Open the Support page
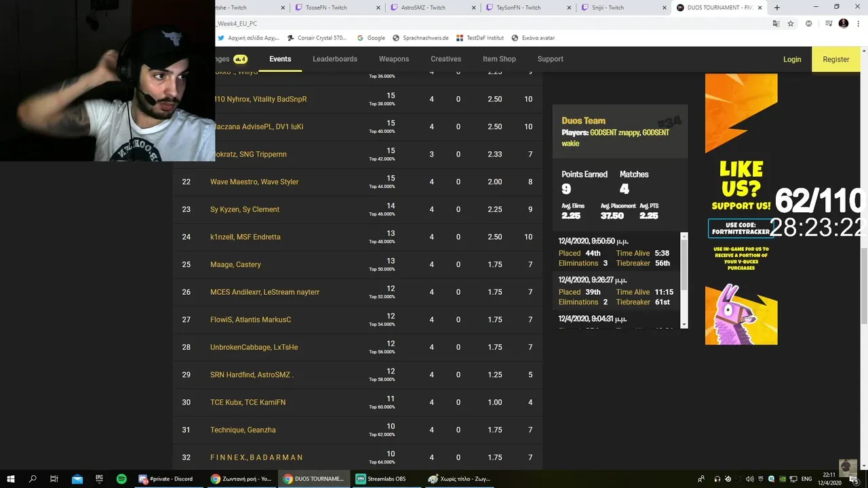The width and height of the screenshot is (868, 488). click(x=551, y=59)
